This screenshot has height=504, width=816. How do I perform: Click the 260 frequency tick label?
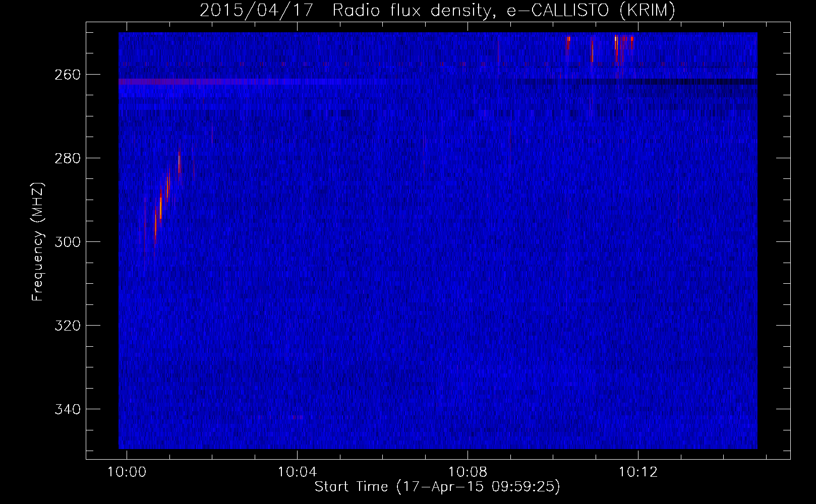pos(68,75)
